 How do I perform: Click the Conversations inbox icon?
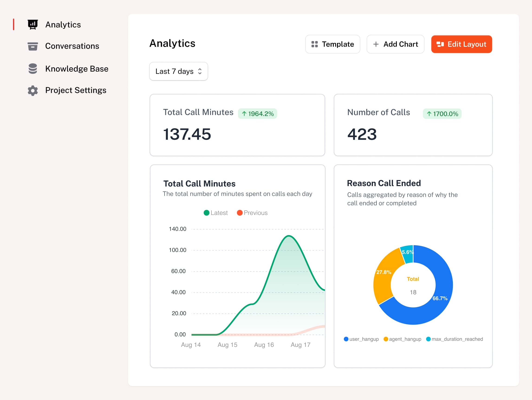coord(33,46)
